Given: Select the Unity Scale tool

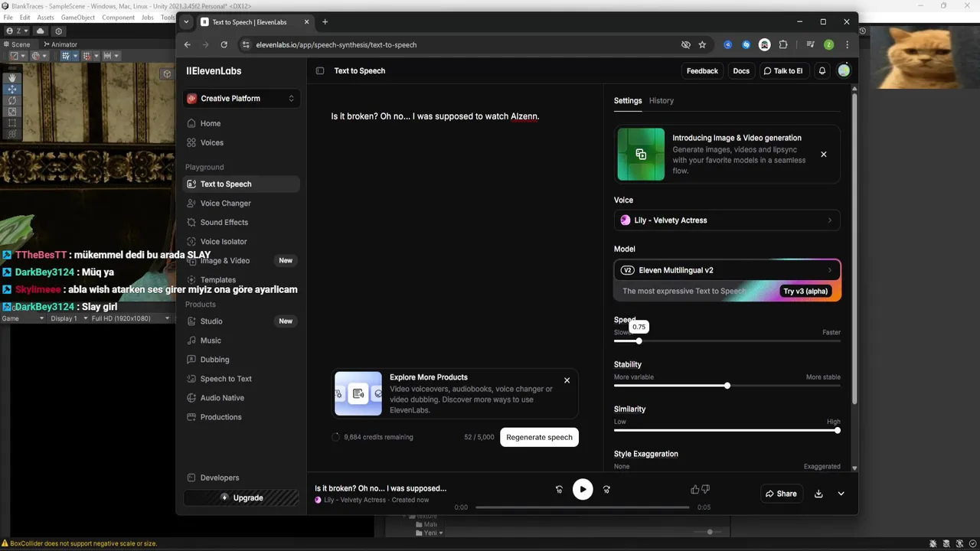Looking at the screenshot, I should [11, 112].
